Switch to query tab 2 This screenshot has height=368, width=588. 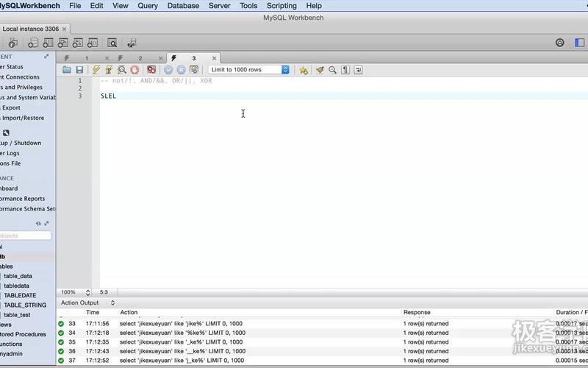[140, 58]
